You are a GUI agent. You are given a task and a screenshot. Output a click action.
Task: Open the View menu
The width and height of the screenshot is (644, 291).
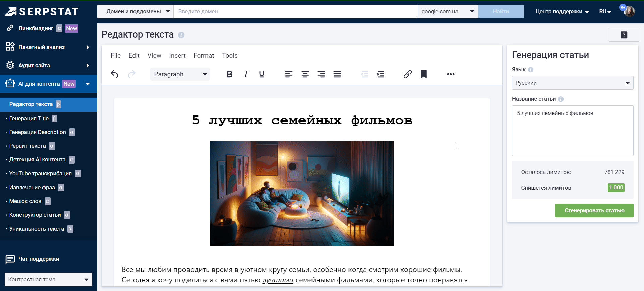[154, 55]
